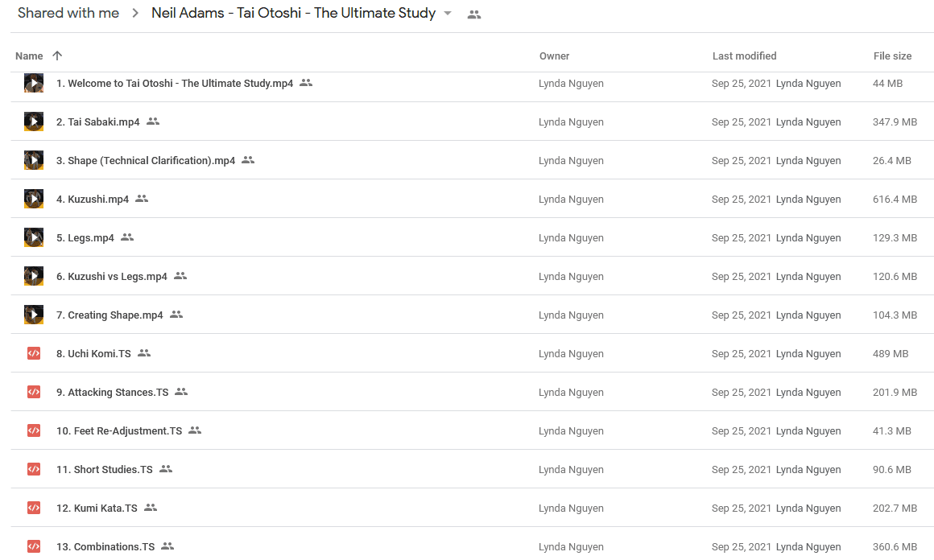Select file name 5. Legs.mp4
Screen dimensions: 934x560
(x=85, y=238)
